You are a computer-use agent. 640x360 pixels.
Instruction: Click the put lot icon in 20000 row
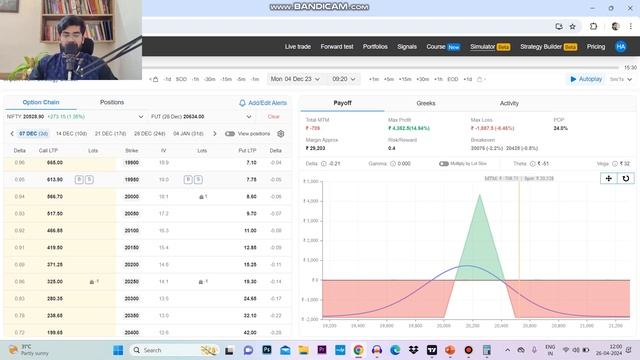pos(203,197)
